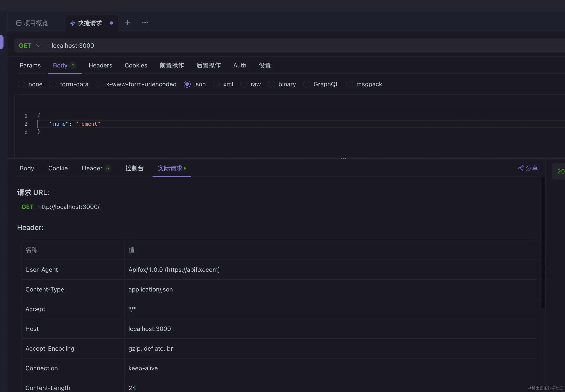Select the request Body tab with badge

click(x=64, y=65)
